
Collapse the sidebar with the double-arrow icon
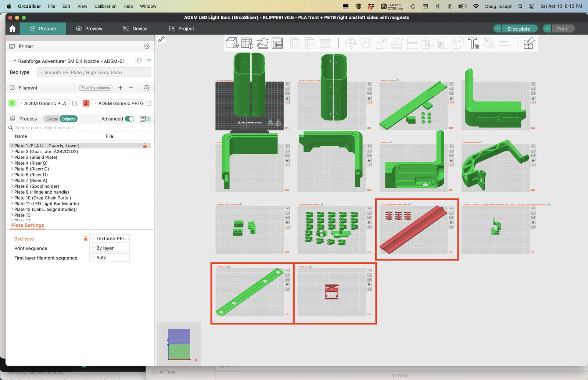(161, 39)
